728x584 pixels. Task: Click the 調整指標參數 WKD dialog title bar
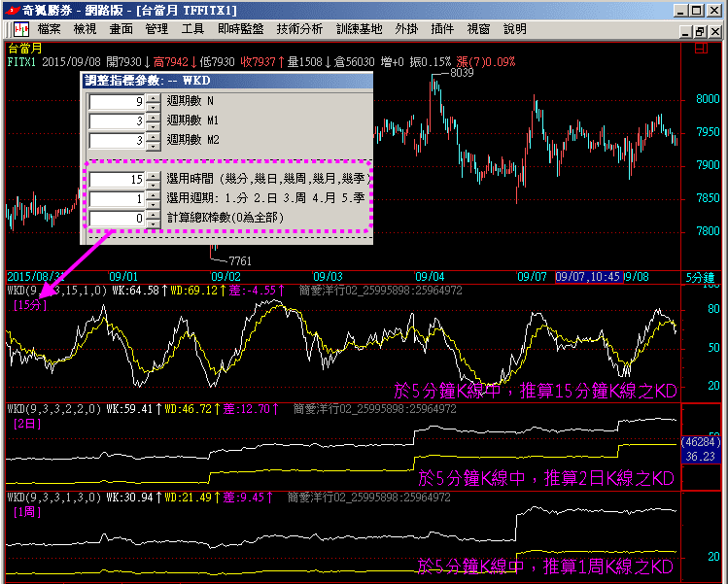(227, 81)
